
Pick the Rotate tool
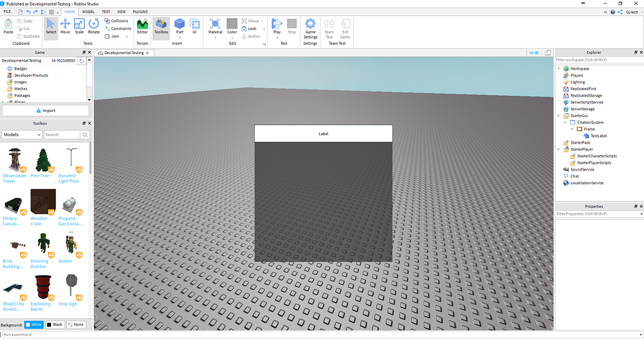coord(93,26)
